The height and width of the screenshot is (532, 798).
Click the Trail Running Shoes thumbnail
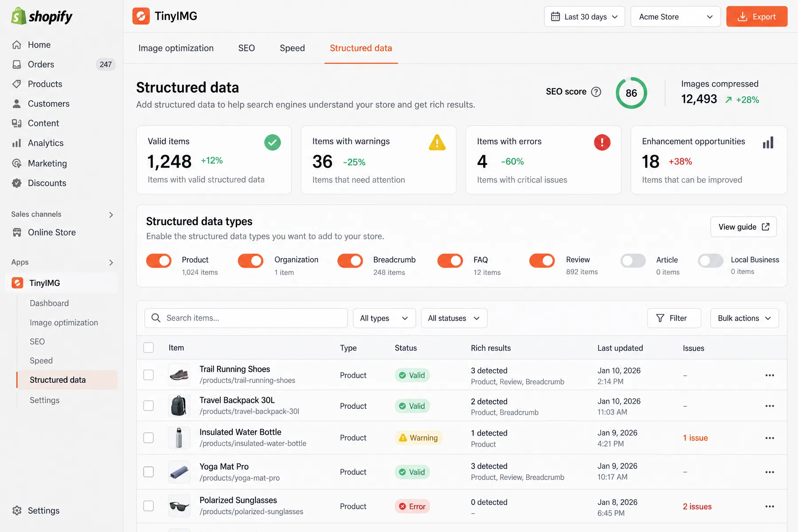pos(179,375)
